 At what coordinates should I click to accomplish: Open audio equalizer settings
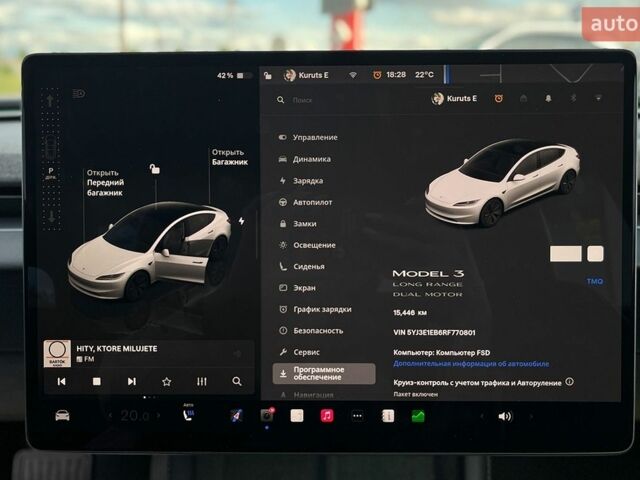(202, 381)
